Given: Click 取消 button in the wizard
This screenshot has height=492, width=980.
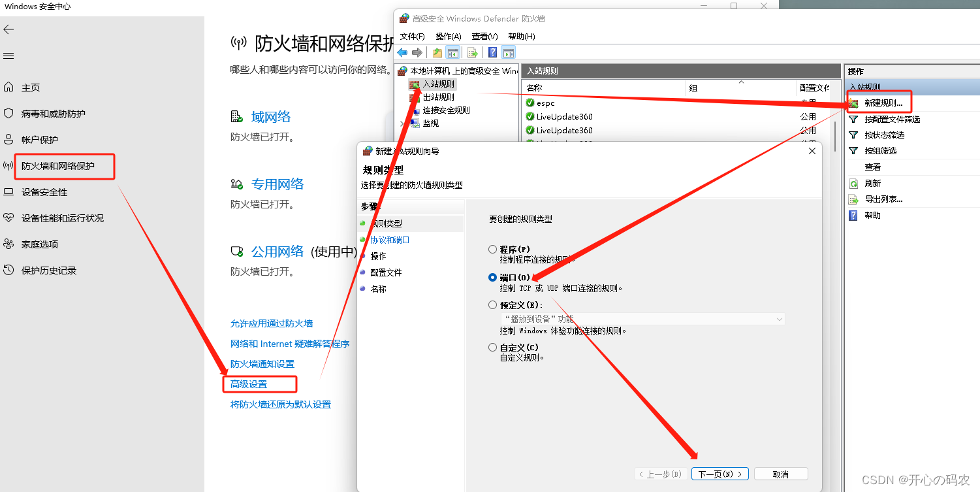Looking at the screenshot, I should tap(781, 474).
